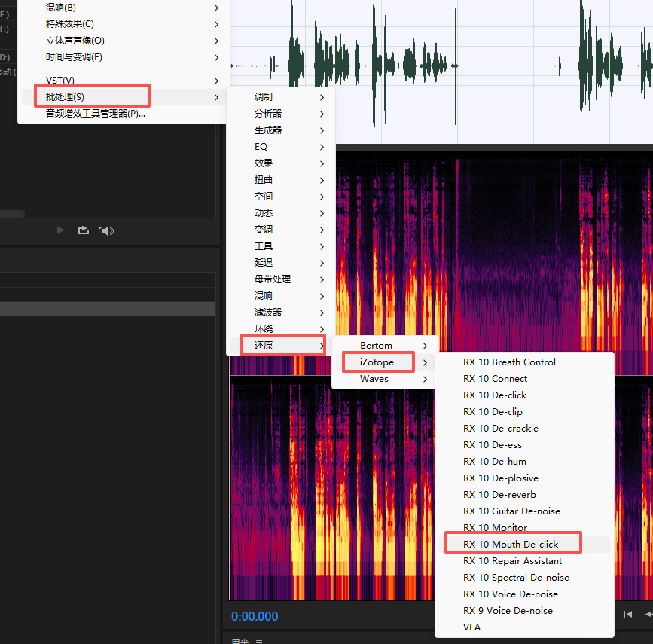Expand the EQ plugin category

(281, 147)
